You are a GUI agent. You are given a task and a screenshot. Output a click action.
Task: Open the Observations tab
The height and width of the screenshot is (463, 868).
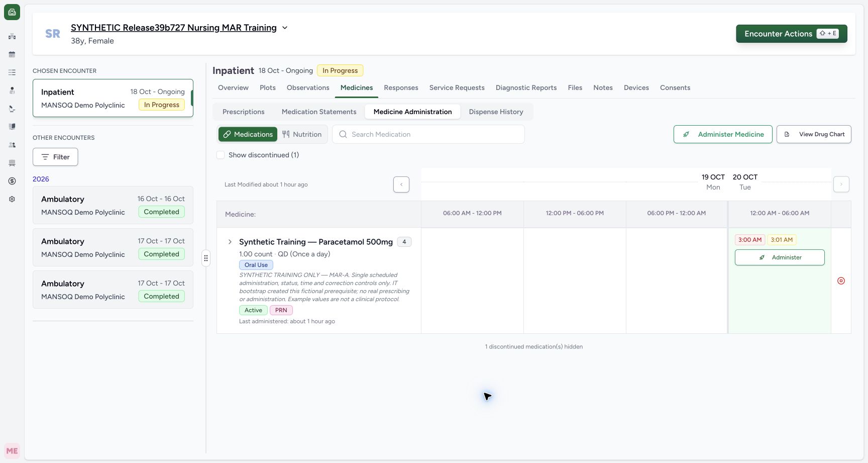(308, 87)
